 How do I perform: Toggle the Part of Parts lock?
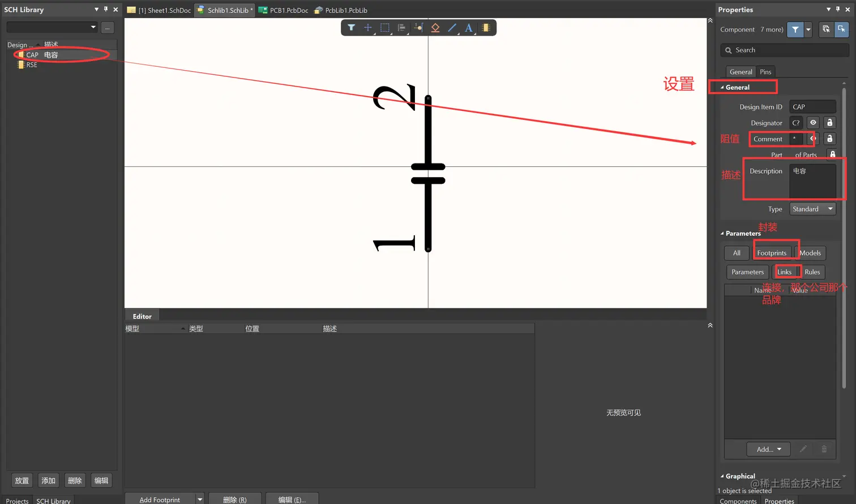(x=832, y=154)
